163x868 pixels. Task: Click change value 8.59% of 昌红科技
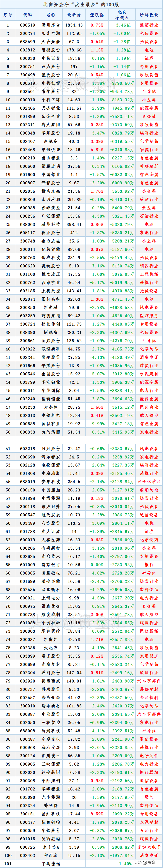pyautogui.click(x=97, y=814)
